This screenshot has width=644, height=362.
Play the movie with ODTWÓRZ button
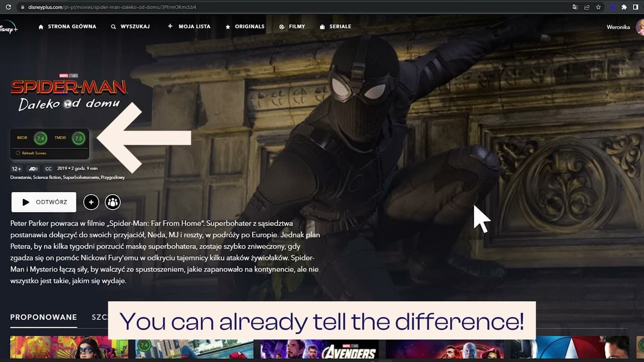click(44, 202)
